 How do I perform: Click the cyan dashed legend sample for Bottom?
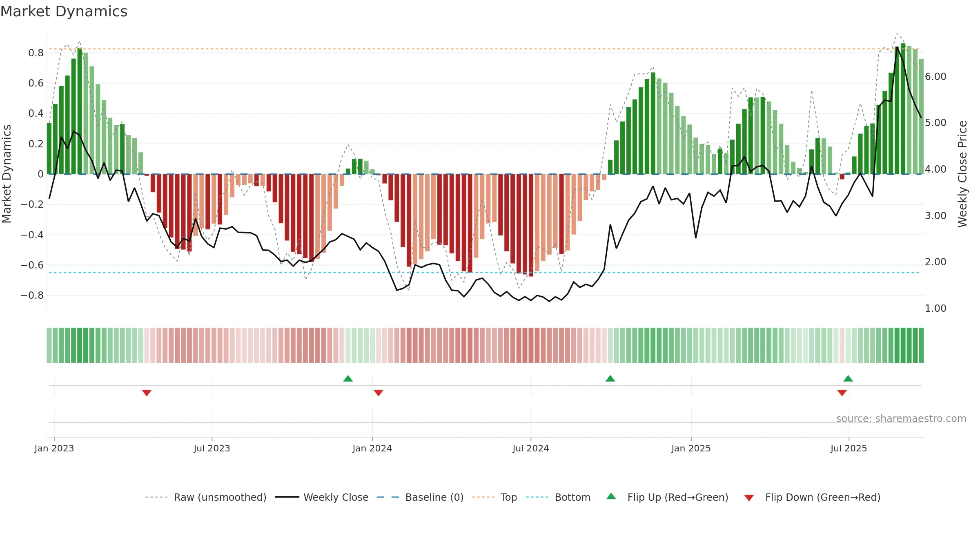[537, 497]
